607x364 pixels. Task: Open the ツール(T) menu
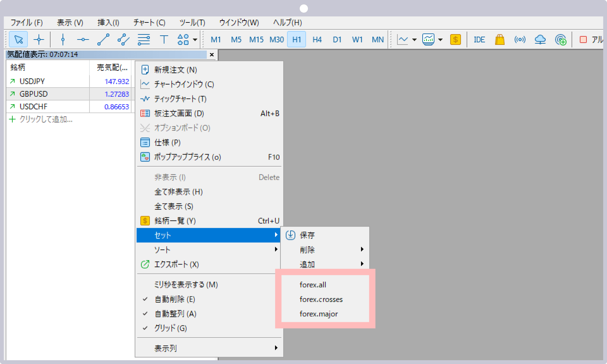click(x=192, y=22)
